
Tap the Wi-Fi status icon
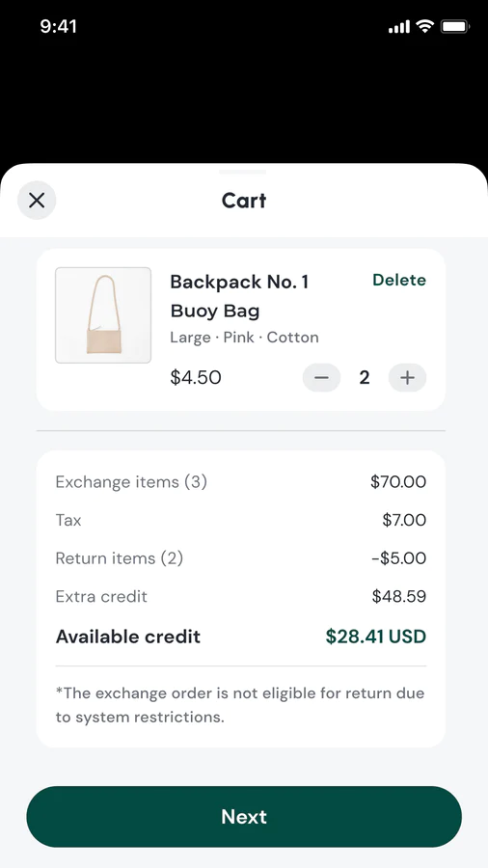pos(424,26)
